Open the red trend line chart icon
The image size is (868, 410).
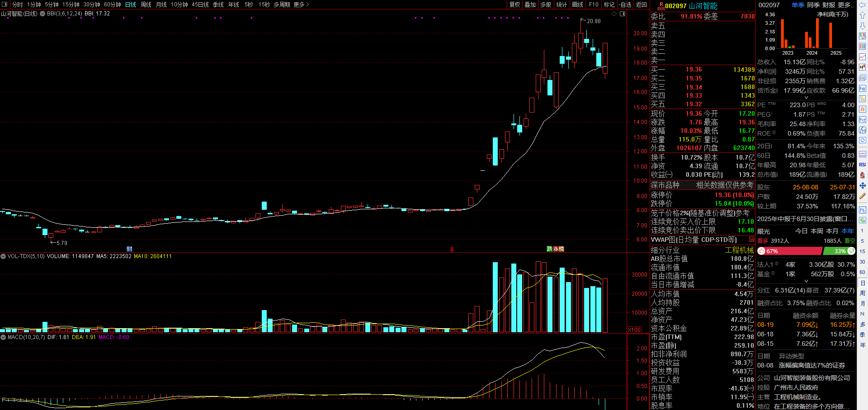click(862, 57)
